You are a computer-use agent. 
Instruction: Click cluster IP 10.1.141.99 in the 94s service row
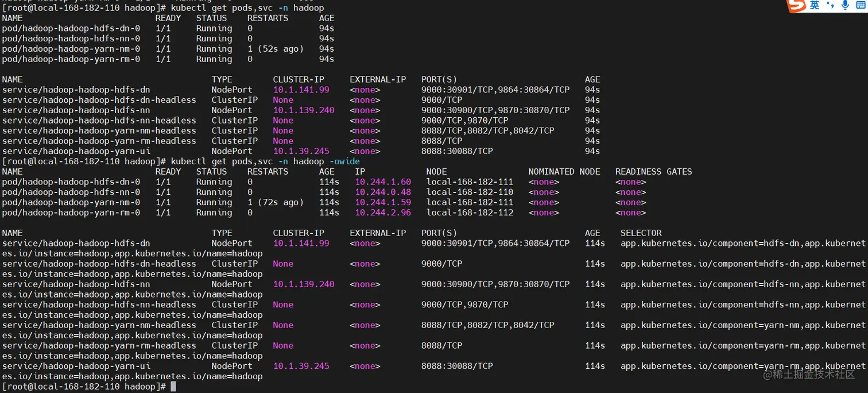coord(301,90)
